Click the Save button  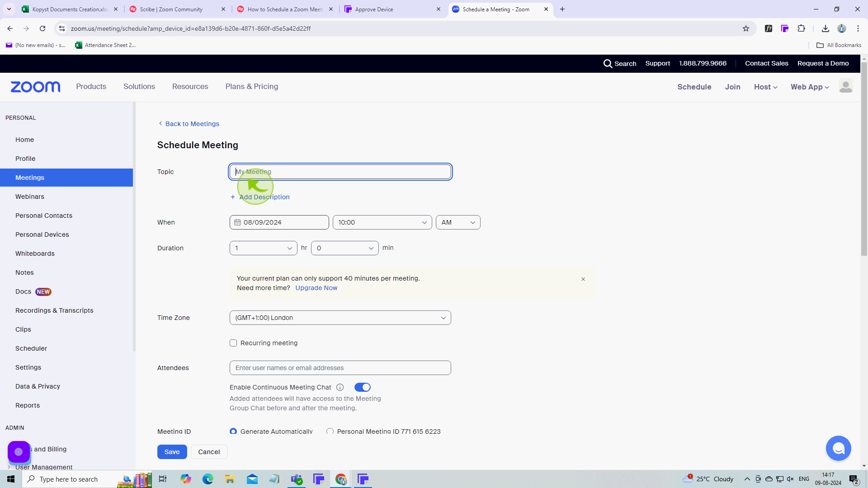[172, 451]
